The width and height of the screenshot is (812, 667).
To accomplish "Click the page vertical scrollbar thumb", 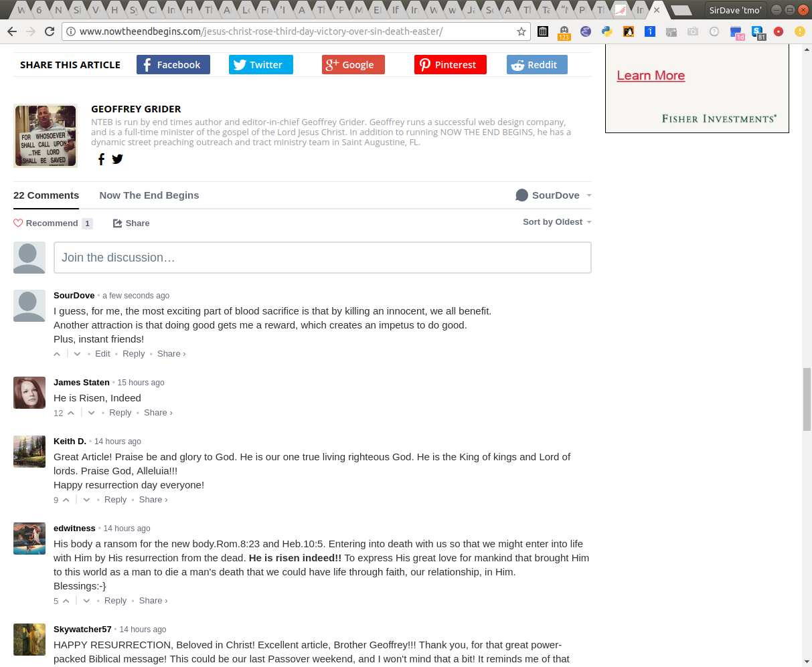I will click(x=807, y=399).
